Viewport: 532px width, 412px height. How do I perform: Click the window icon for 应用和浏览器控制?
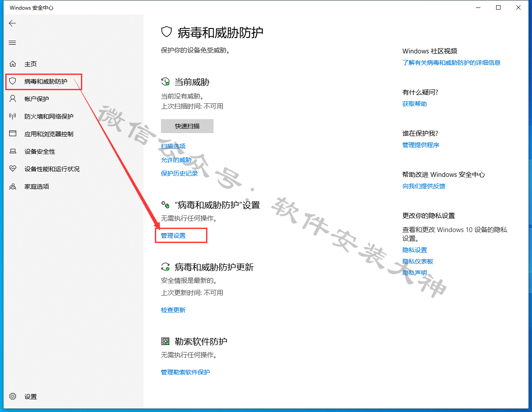[x=13, y=134]
